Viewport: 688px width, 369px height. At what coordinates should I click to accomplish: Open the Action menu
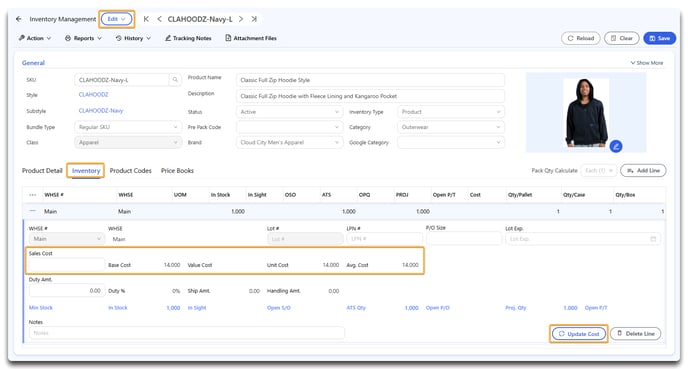tap(35, 38)
